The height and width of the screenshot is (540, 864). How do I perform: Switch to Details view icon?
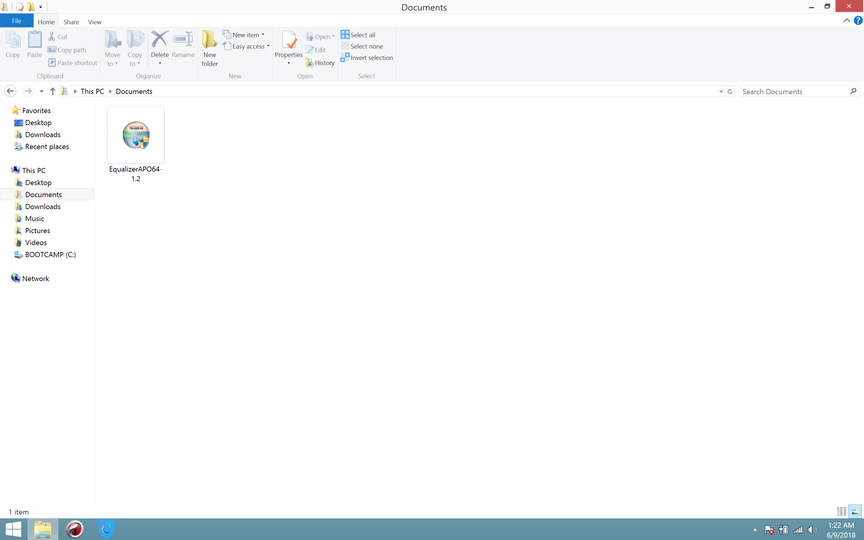tap(841, 511)
